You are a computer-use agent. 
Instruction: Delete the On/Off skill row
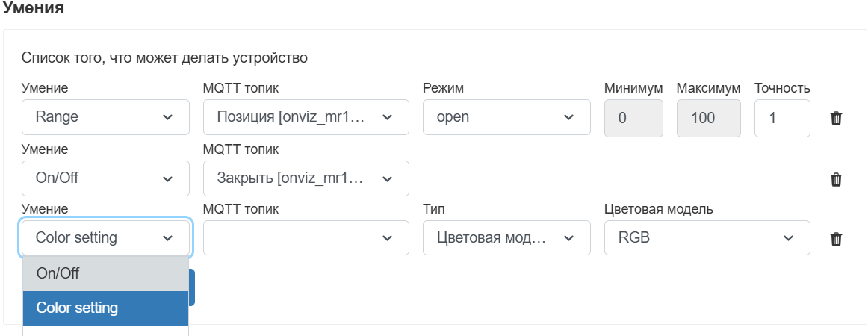tap(836, 179)
